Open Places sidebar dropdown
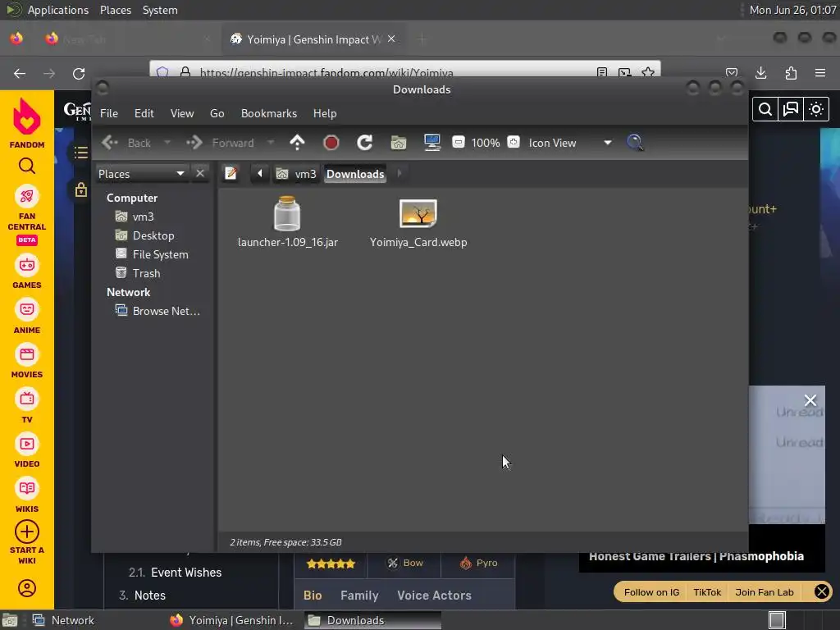The height and width of the screenshot is (630, 840). tap(141, 174)
